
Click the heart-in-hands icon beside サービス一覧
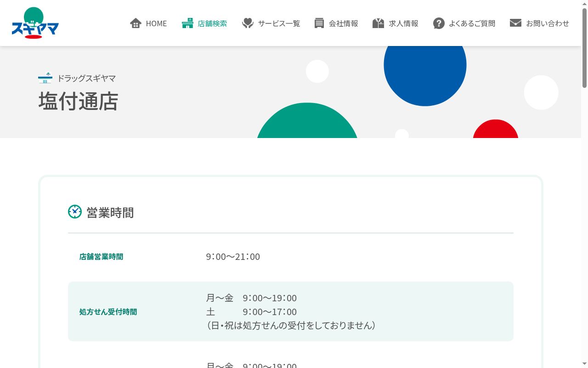click(248, 23)
